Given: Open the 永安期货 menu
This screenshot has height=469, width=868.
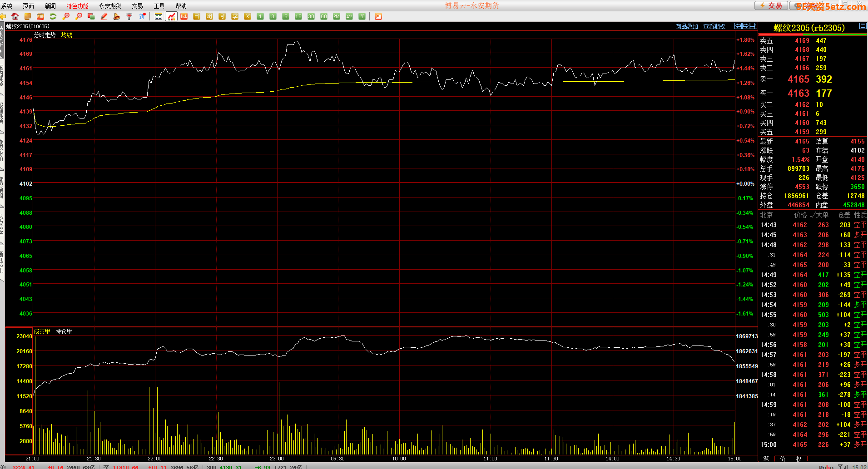Looking at the screenshot, I should click(110, 6).
